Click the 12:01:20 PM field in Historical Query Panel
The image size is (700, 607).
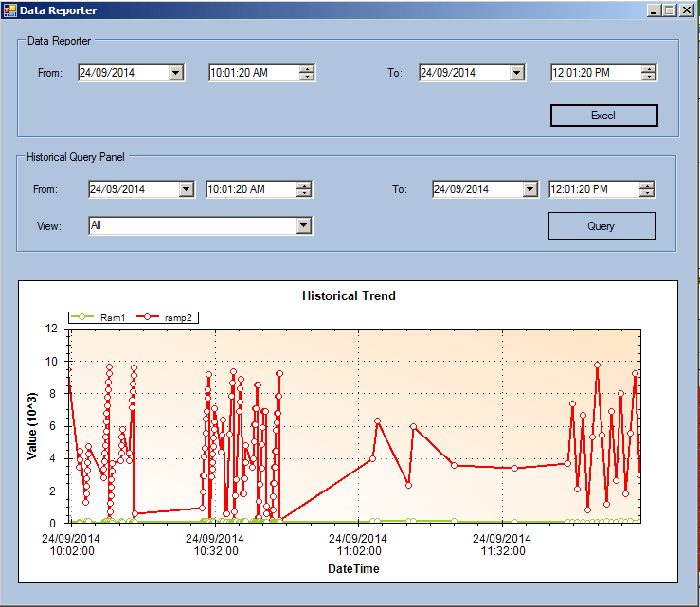[x=594, y=189]
